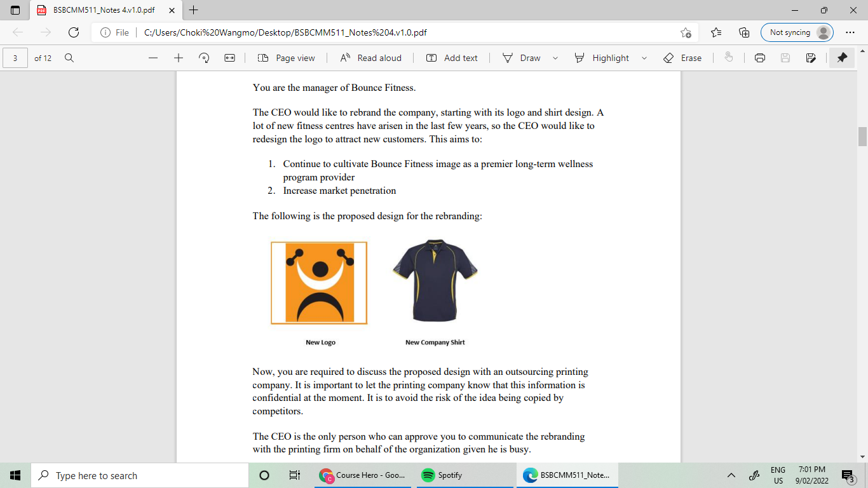Zoom out of the PDF document
868x488 pixels.
pyautogui.click(x=153, y=58)
